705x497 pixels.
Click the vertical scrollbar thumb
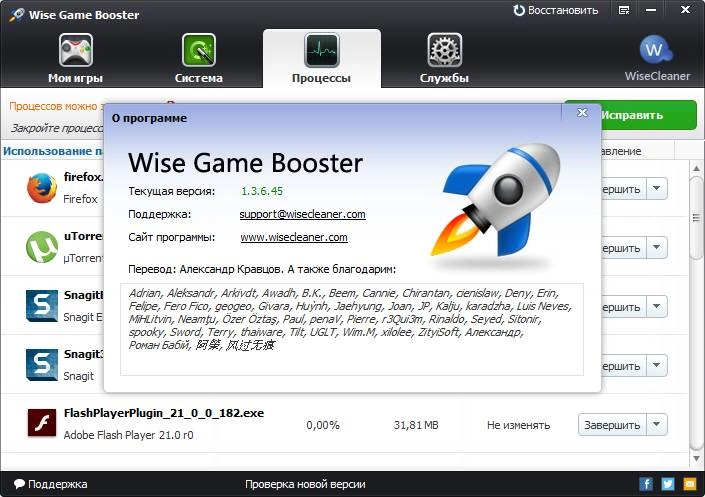tap(696, 219)
